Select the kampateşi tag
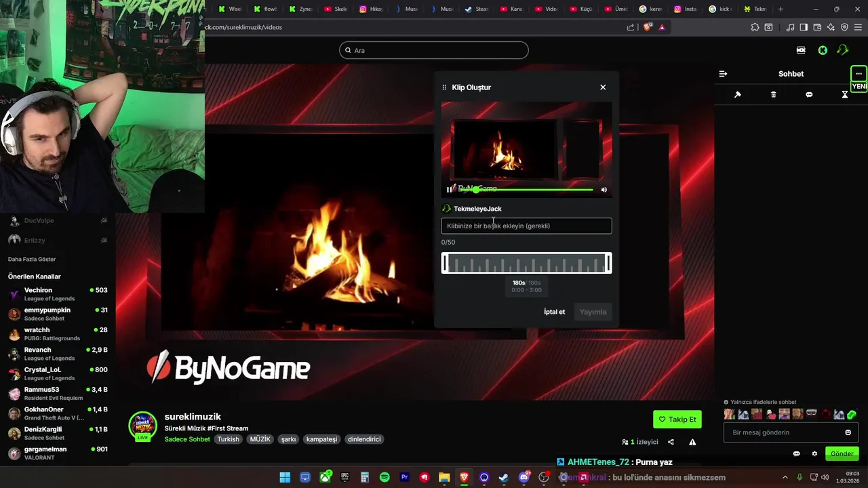The height and width of the screenshot is (488, 868). pyautogui.click(x=321, y=439)
